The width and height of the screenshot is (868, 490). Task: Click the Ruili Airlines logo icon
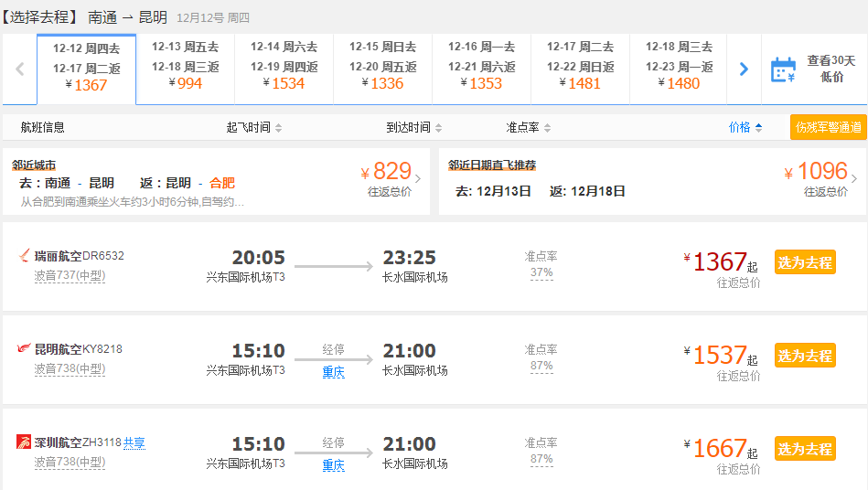coord(25,256)
